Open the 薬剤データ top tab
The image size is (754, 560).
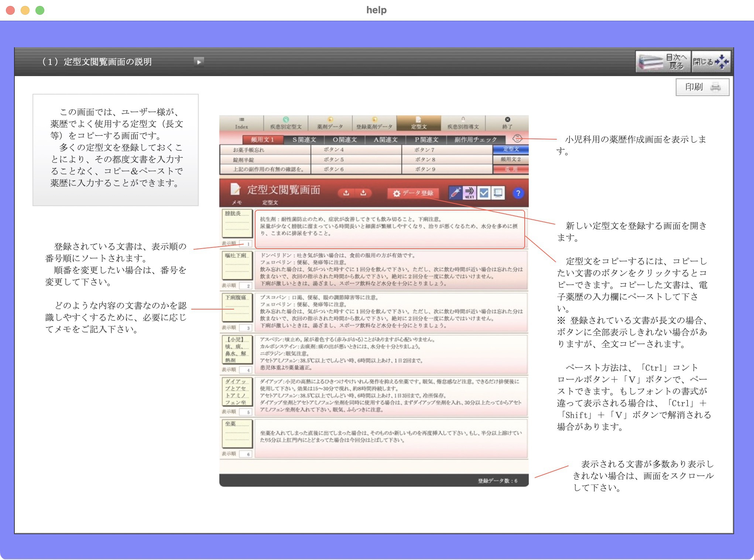point(330,123)
